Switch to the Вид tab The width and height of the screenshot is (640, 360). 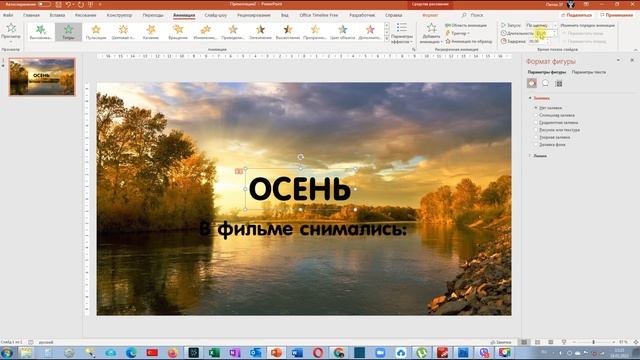pyautogui.click(x=284, y=15)
